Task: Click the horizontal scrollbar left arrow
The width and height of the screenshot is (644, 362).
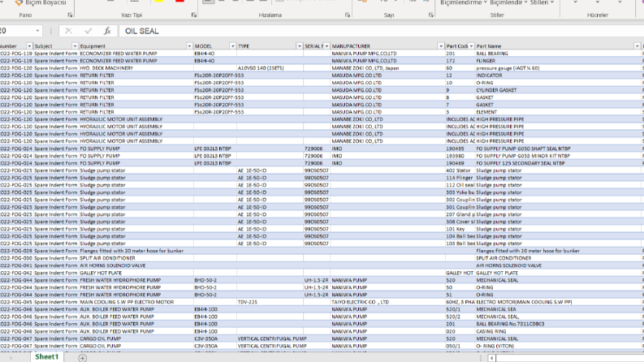Action: [x=491, y=358]
